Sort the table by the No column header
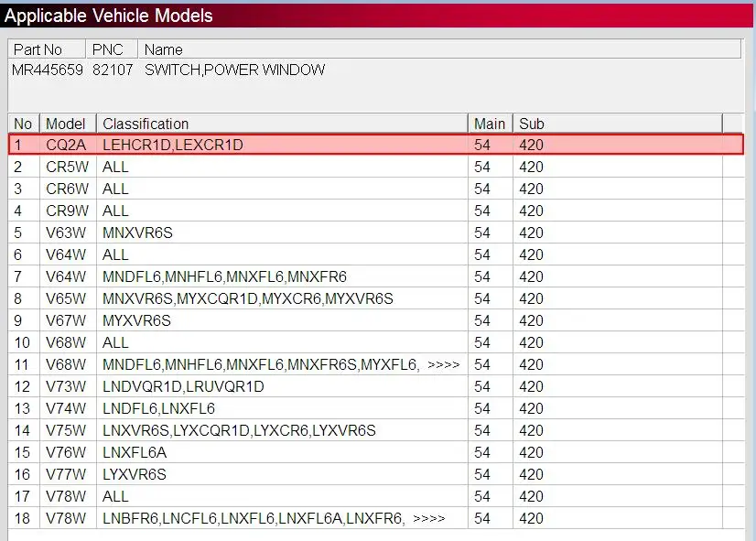756x541 pixels. tap(24, 124)
